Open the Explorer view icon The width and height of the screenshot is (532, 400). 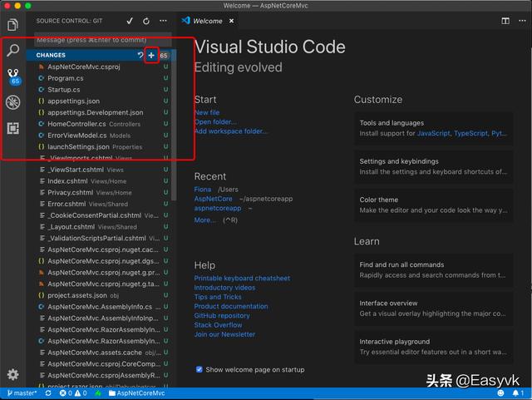pyautogui.click(x=13, y=25)
